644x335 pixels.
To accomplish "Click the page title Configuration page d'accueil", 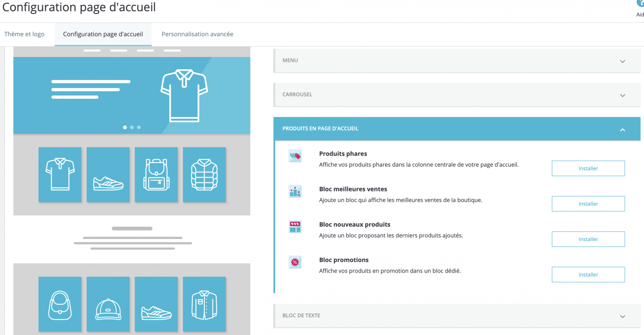I will click(x=79, y=7).
